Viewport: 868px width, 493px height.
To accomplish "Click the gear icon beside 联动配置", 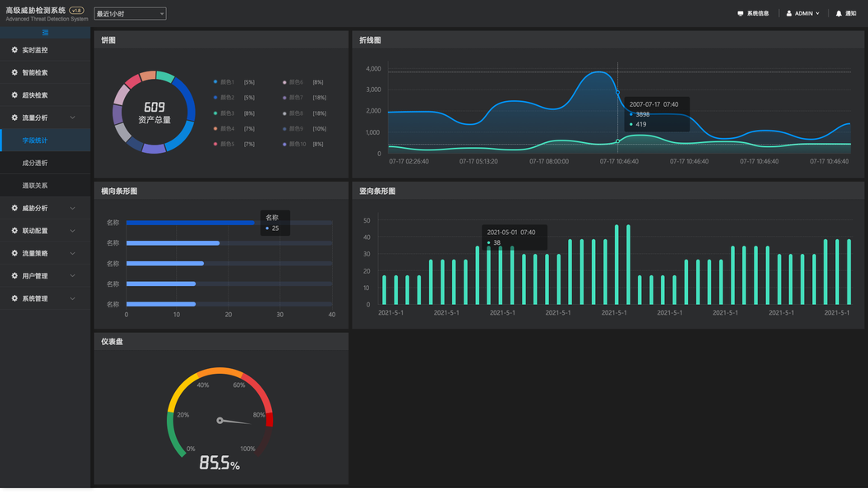I will [x=15, y=231].
